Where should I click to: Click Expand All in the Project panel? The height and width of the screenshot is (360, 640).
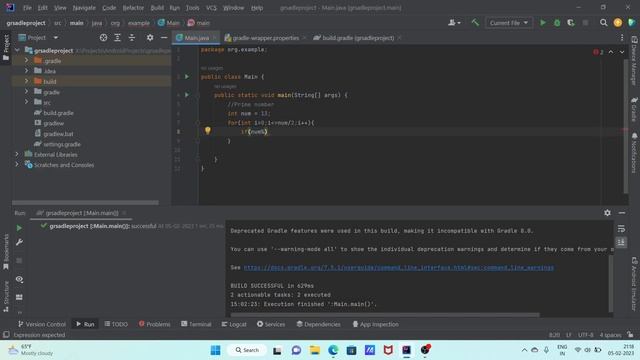click(118, 38)
